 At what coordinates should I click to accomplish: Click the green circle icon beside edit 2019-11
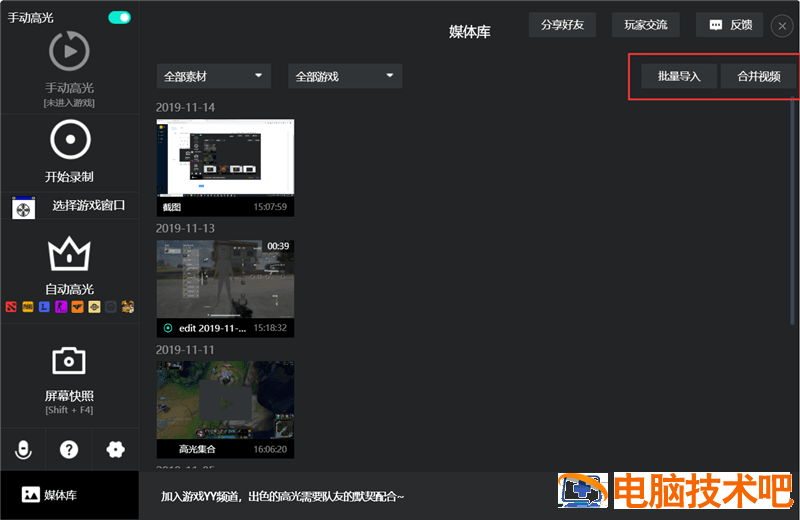[168, 328]
